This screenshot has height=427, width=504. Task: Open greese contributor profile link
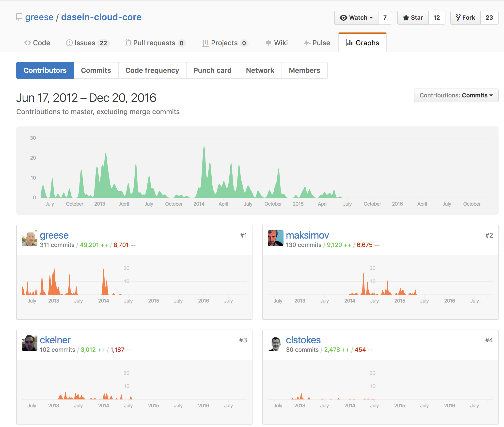click(x=54, y=235)
